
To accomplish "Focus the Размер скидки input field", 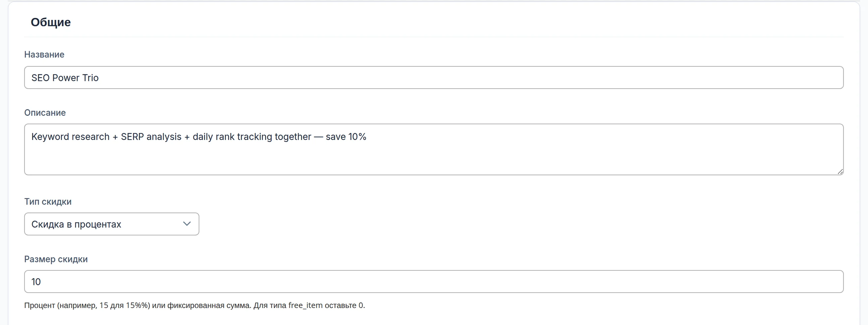I will point(434,282).
